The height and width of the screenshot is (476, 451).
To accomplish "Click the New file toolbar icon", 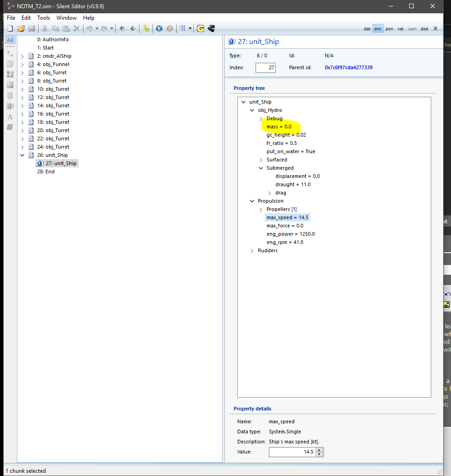I will pos(11,28).
